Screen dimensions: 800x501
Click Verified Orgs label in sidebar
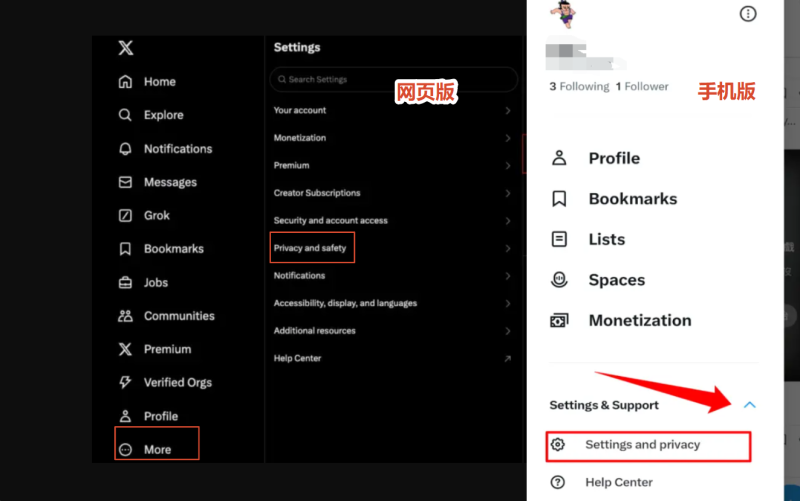[178, 383]
